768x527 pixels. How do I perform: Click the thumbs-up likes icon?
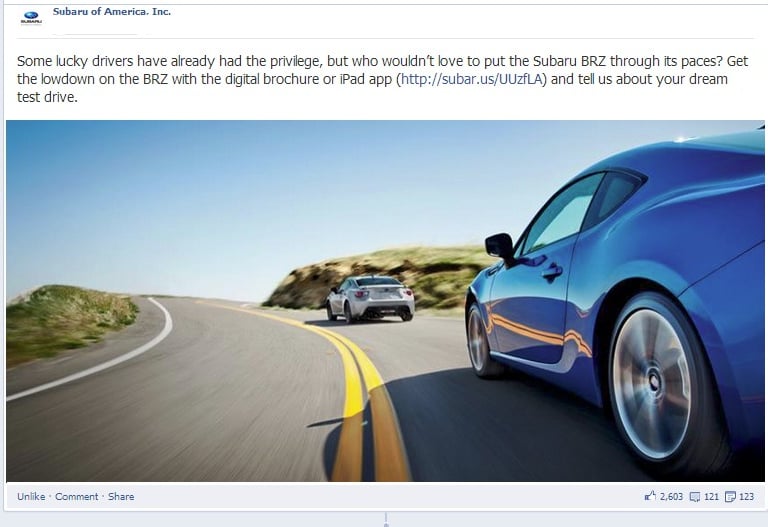[x=650, y=496]
